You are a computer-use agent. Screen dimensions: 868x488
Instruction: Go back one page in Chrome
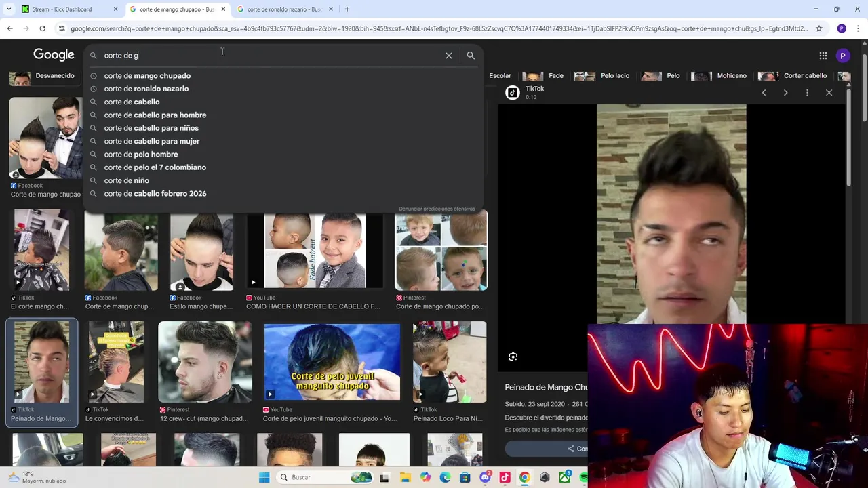coord(9,28)
